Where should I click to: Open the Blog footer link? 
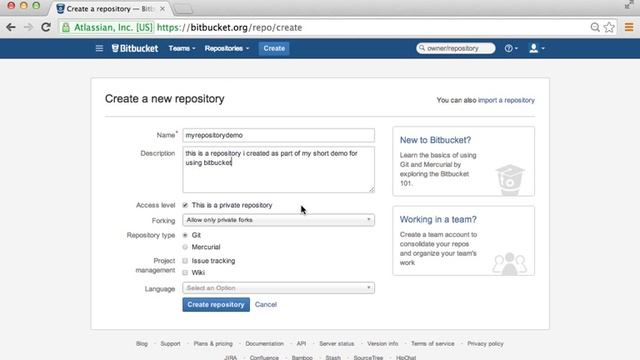tap(142, 344)
